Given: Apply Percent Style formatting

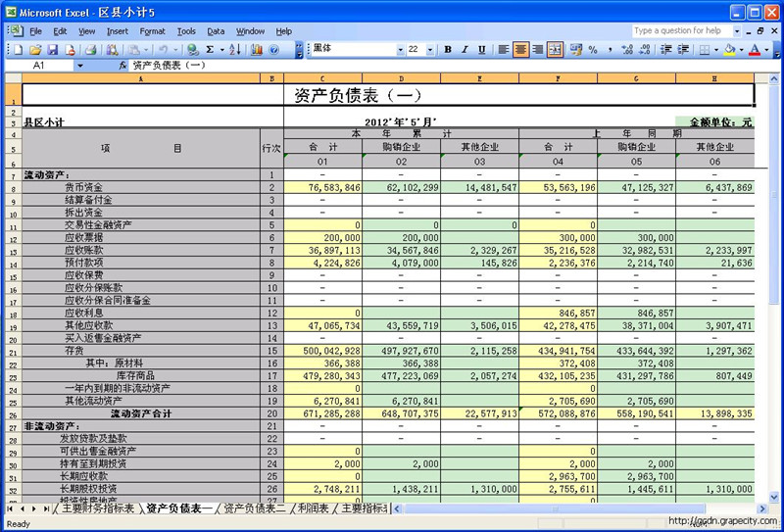Looking at the screenshot, I should click(594, 49).
